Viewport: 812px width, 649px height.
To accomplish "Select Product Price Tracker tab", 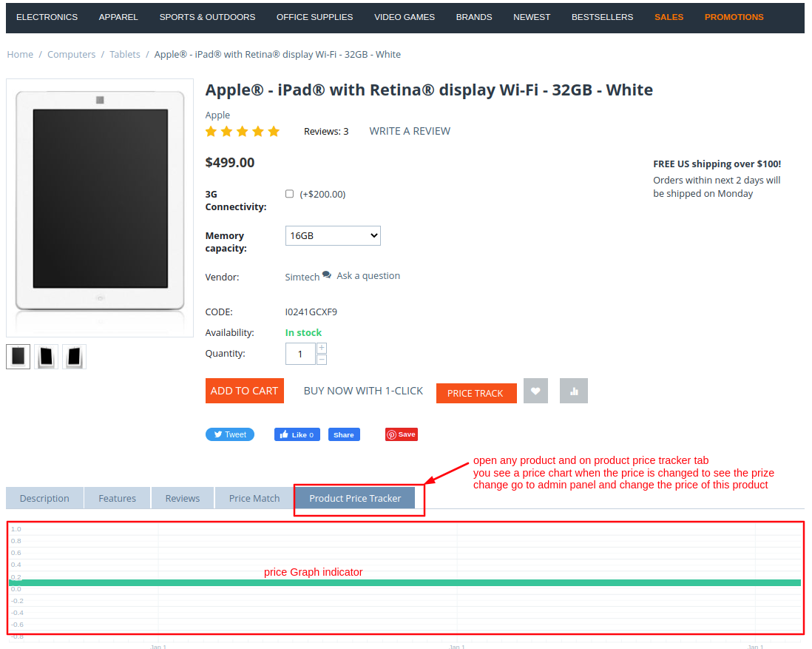I will tap(355, 498).
